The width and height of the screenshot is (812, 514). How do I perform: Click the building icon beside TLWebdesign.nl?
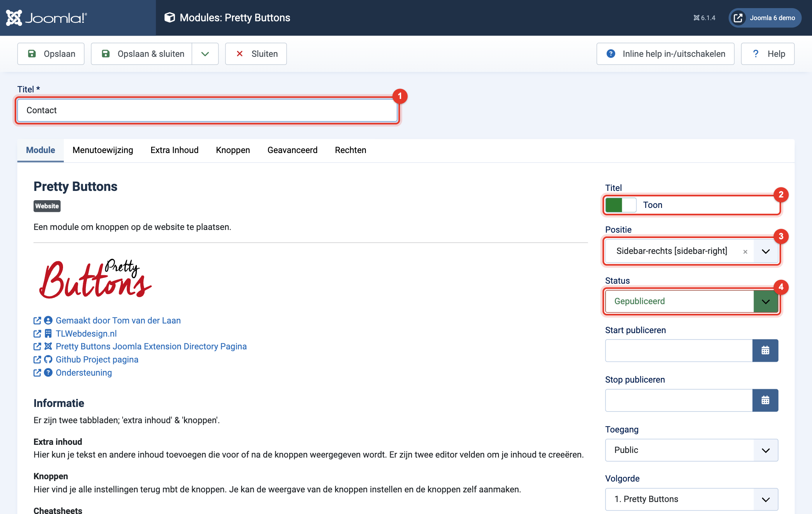tap(48, 334)
